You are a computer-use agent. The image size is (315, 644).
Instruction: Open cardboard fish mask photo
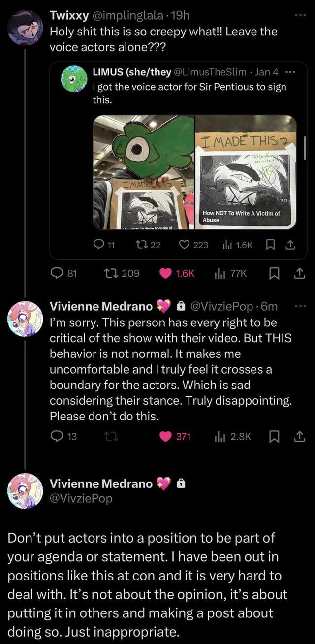(144, 172)
